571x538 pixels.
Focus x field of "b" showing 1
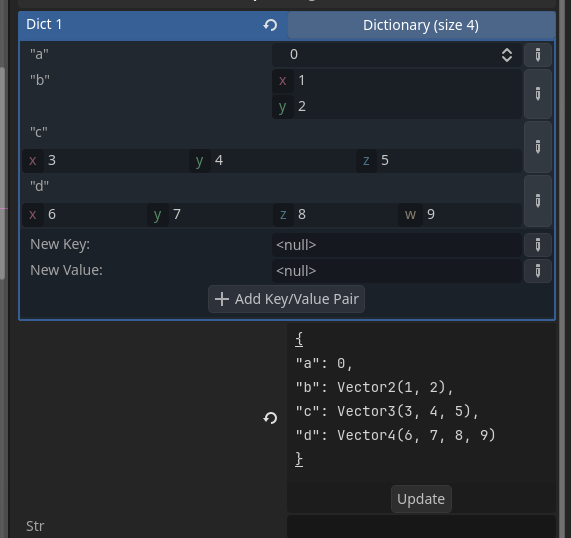pos(397,80)
